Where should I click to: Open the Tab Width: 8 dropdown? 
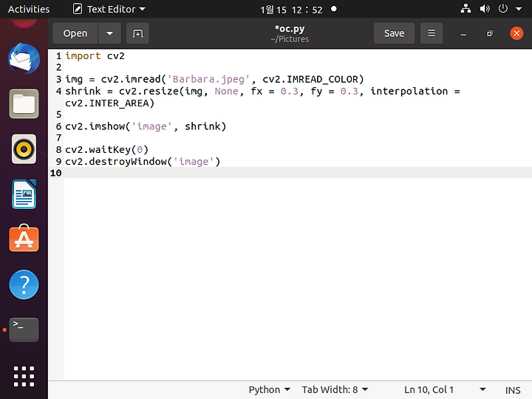point(335,390)
